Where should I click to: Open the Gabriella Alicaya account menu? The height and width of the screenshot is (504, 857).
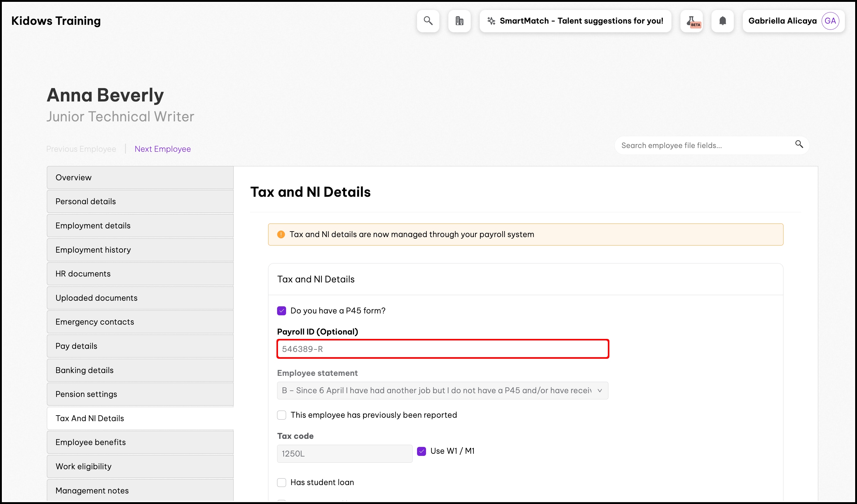pos(782,21)
